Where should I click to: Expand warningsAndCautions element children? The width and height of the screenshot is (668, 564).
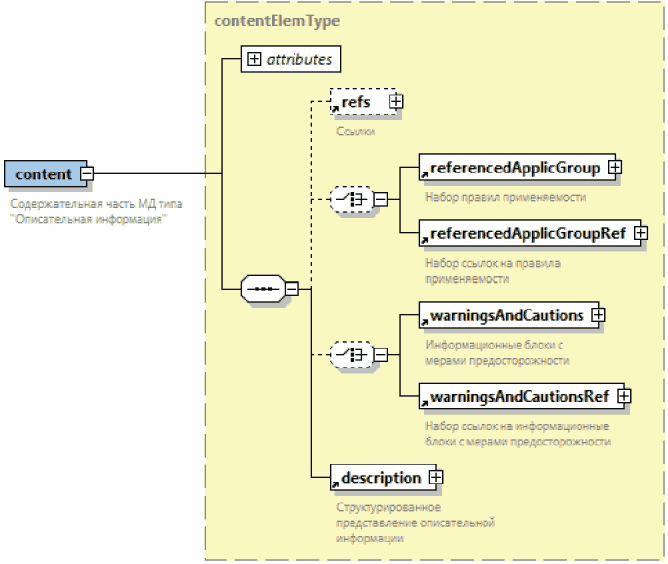(598, 315)
